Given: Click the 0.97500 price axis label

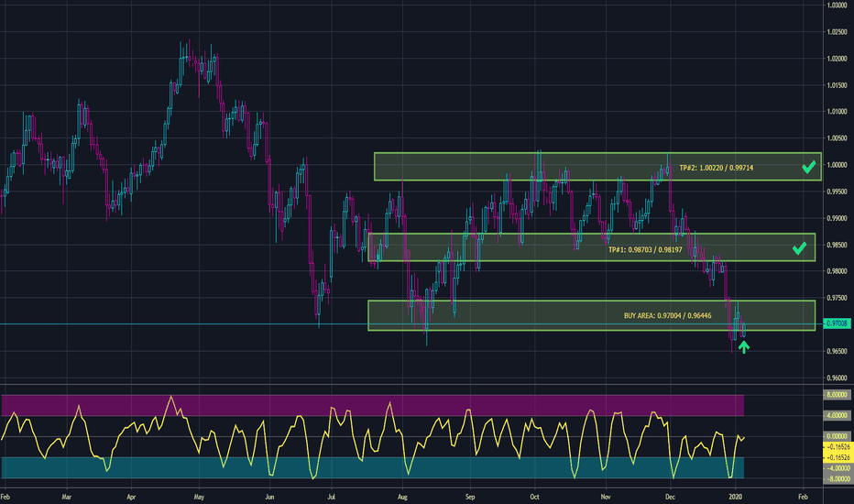Looking at the screenshot, I should click(x=838, y=298).
